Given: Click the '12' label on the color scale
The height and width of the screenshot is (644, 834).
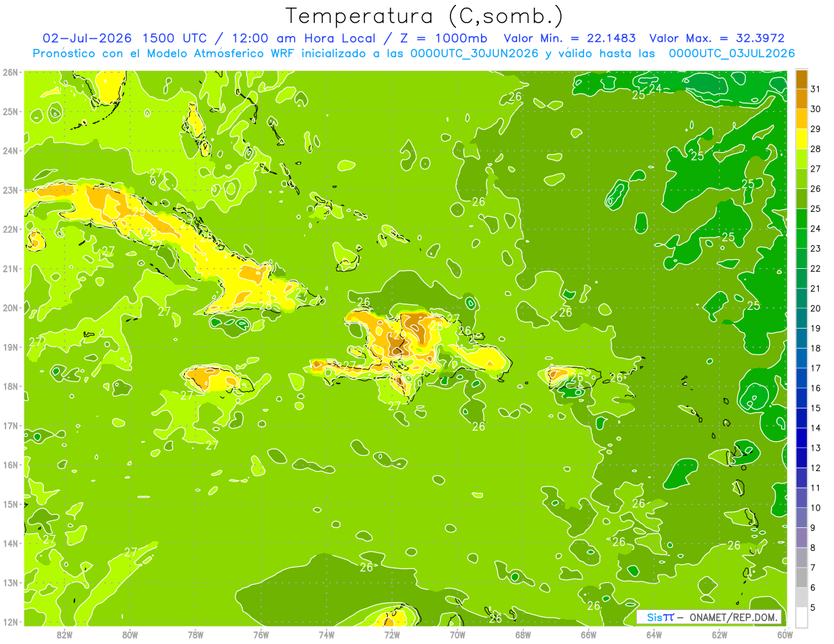Looking at the screenshot, I should 815,468.
